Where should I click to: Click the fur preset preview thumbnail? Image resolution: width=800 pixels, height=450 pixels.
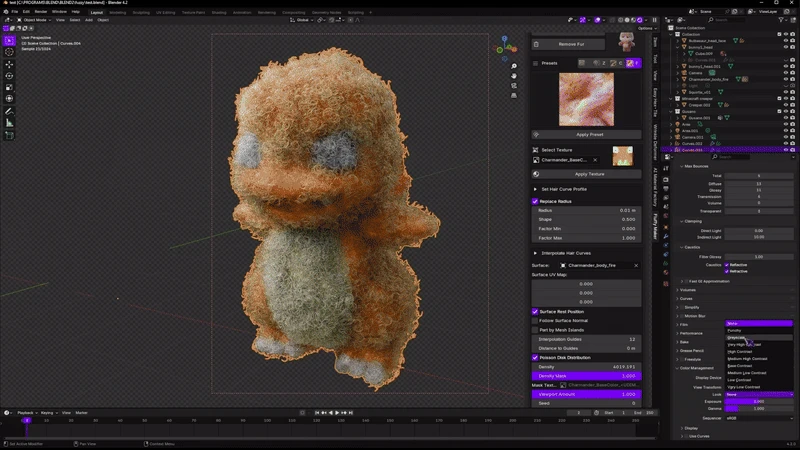pyautogui.click(x=586, y=99)
